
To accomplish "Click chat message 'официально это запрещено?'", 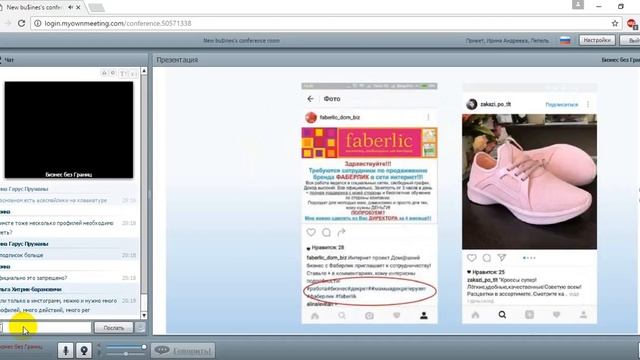I will click(x=34, y=278).
